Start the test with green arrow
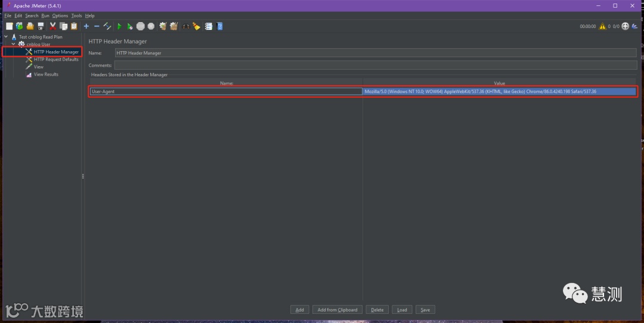Viewport: 644px width, 323px height. (x=119, y=26)
